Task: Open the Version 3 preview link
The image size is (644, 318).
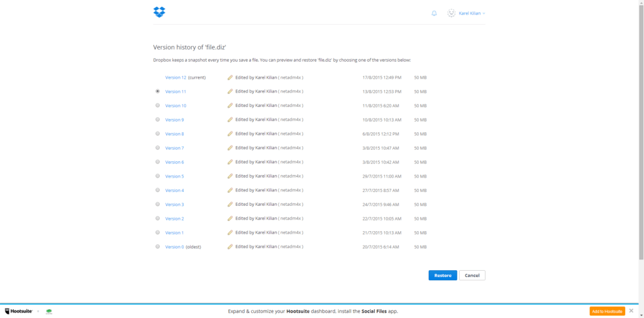Action: (x=175, y=205)
